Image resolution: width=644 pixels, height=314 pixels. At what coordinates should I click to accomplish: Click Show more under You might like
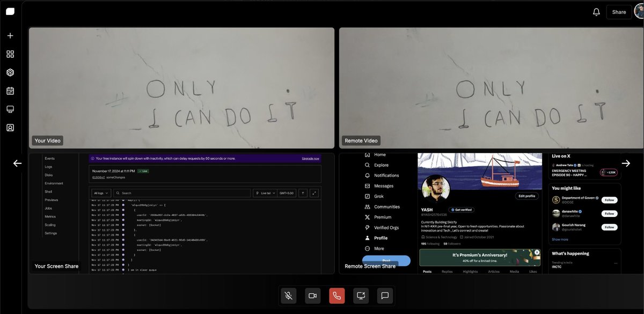click(x=560, y=240)
